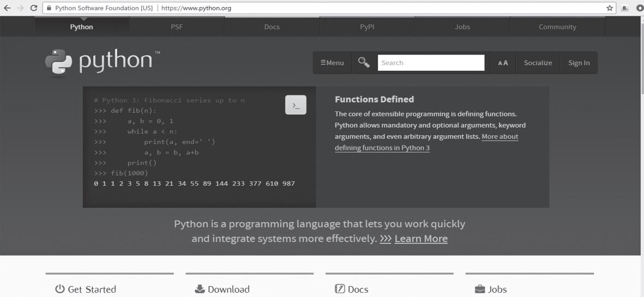Click the magnifying glass search icon
Viewport: 644px width, 297px height.
point(364,62)
